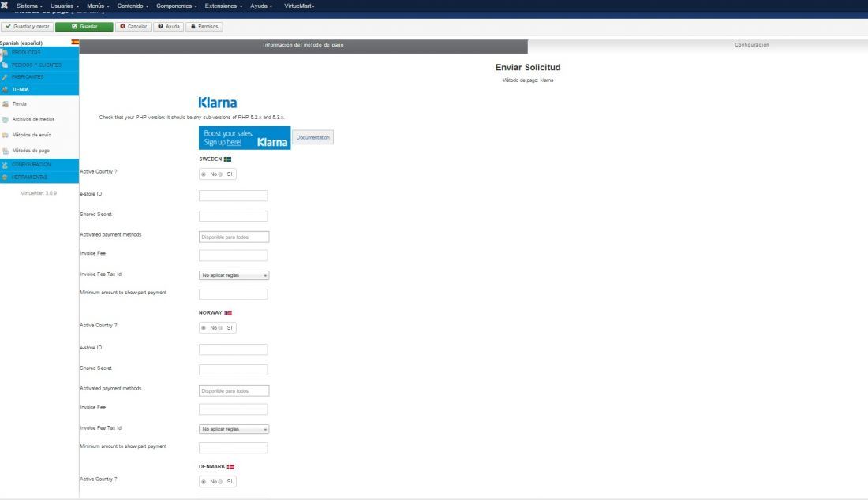This screenshot has height=500, width=868.
Task: Click the Herramientas section icon
Action: 5,177
